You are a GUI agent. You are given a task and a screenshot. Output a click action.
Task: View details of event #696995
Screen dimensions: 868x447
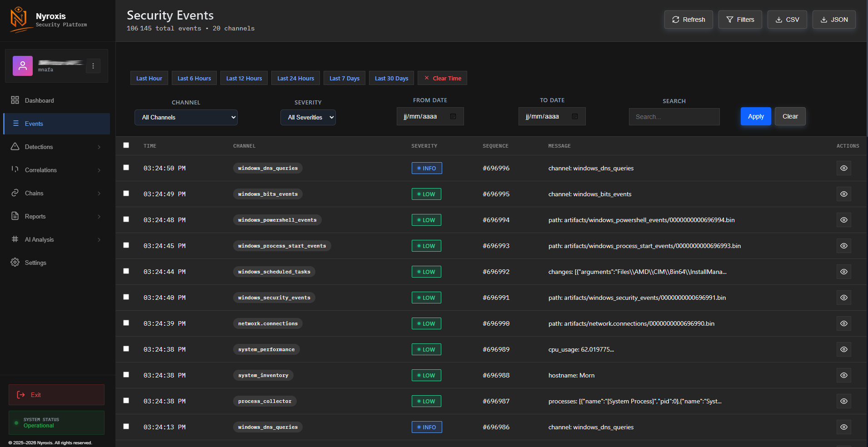pyautogui.click(x=844, y=194)
